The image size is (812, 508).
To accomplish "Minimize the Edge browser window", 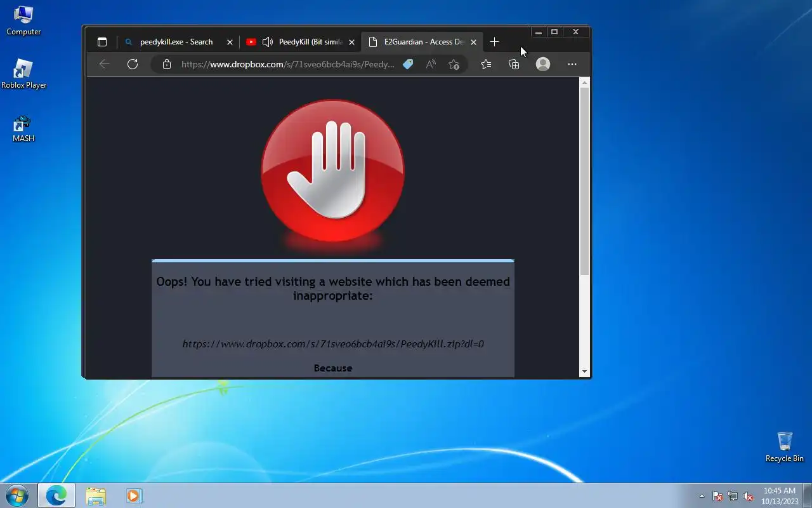I will [x=538, y=32].
